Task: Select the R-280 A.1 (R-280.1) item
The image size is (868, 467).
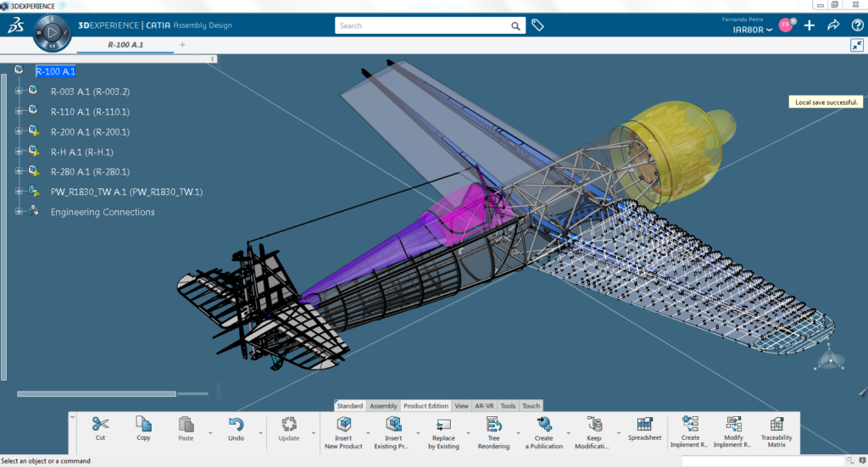Action: (90, 171)
